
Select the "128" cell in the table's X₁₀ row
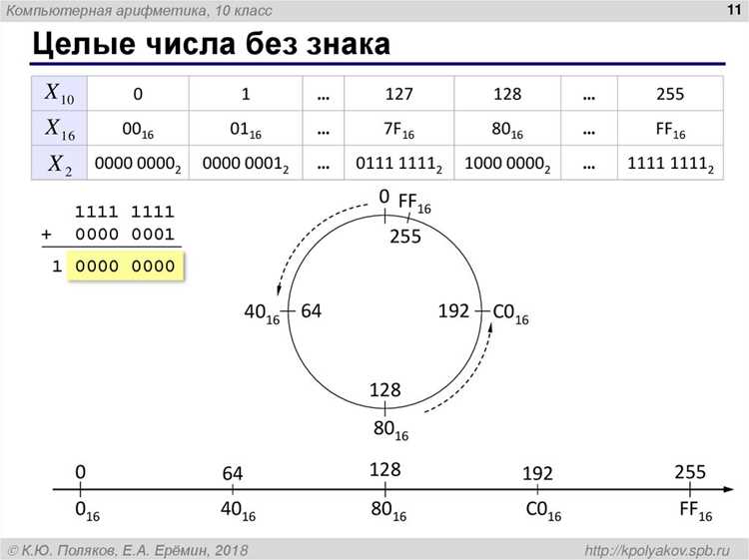507,93
